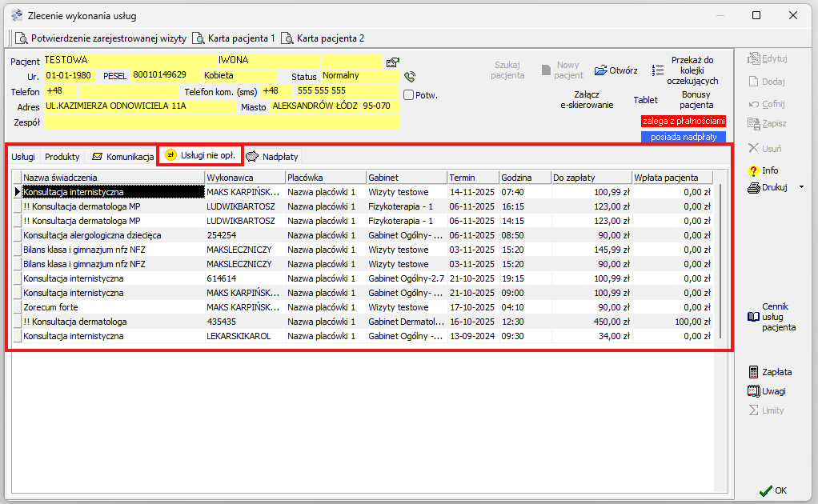This screenshot has width=818, height=504.
Task: Click the phone call icon beside Status
Action: [410, 77]
